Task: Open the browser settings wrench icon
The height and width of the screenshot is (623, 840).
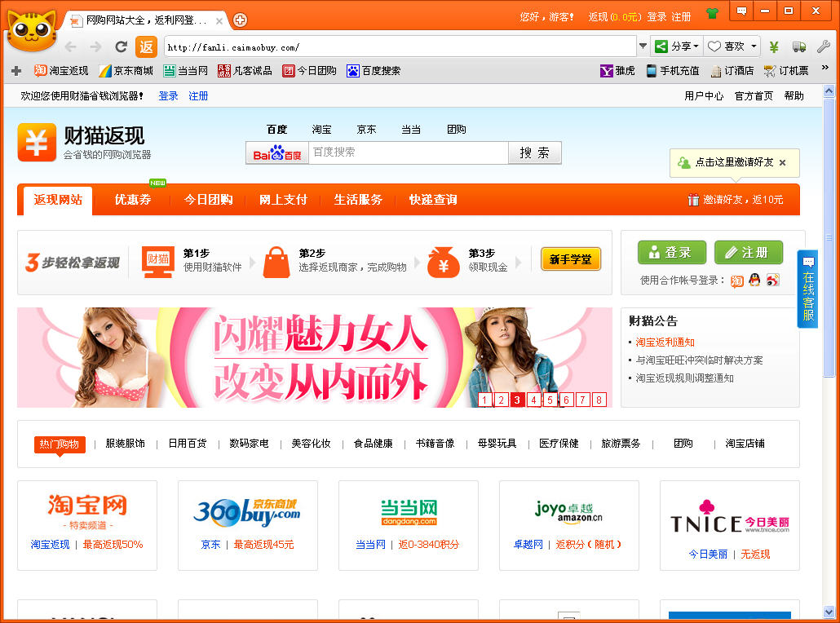Action: tap(824, 46)
